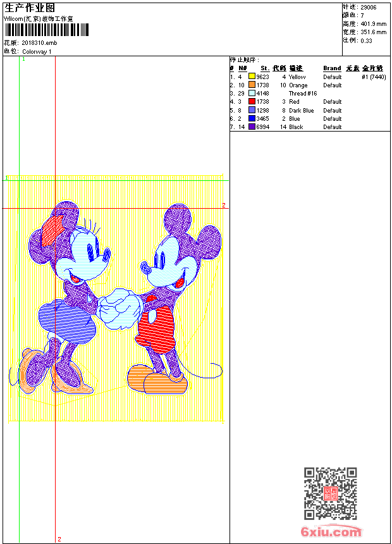This screenshot has width=392, height=544.
Task: Click the Dark Blue thread description
Action: pos(301,110)
